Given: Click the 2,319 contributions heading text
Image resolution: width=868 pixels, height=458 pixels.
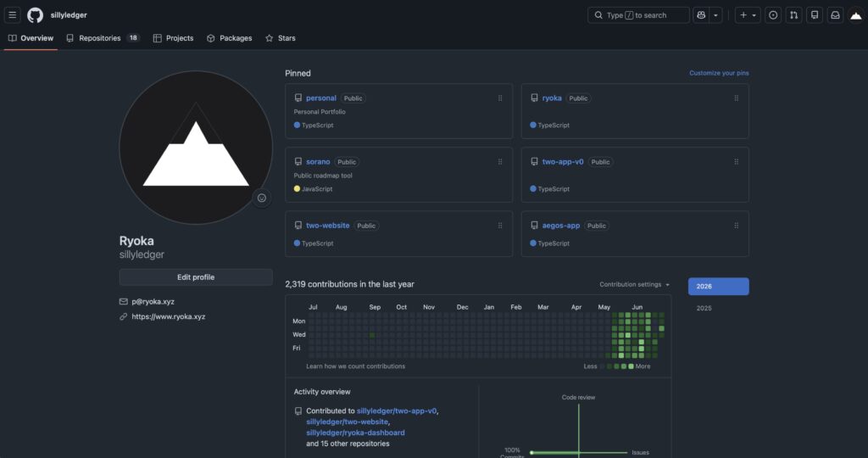Looking at the screenshot, I should [x=349, y=284].
